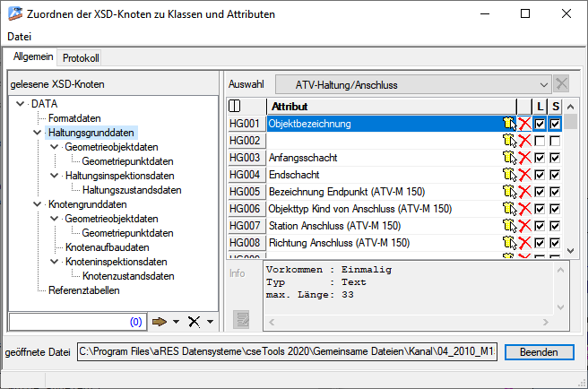The width and height of the screenshot is (588, 389).
Task: Click the assign icon in the Anfangsschacht row
Action: [509, 158]
